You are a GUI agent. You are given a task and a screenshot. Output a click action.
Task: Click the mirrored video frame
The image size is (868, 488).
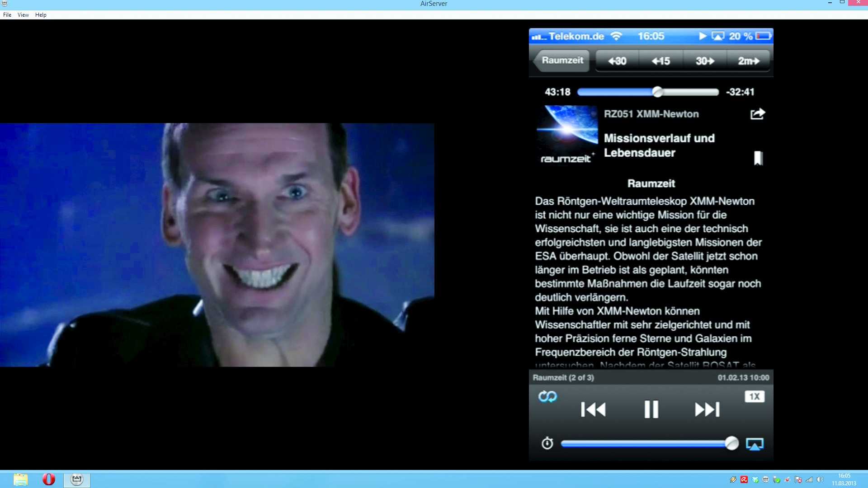pyautogui.click(x=217, y=244)
